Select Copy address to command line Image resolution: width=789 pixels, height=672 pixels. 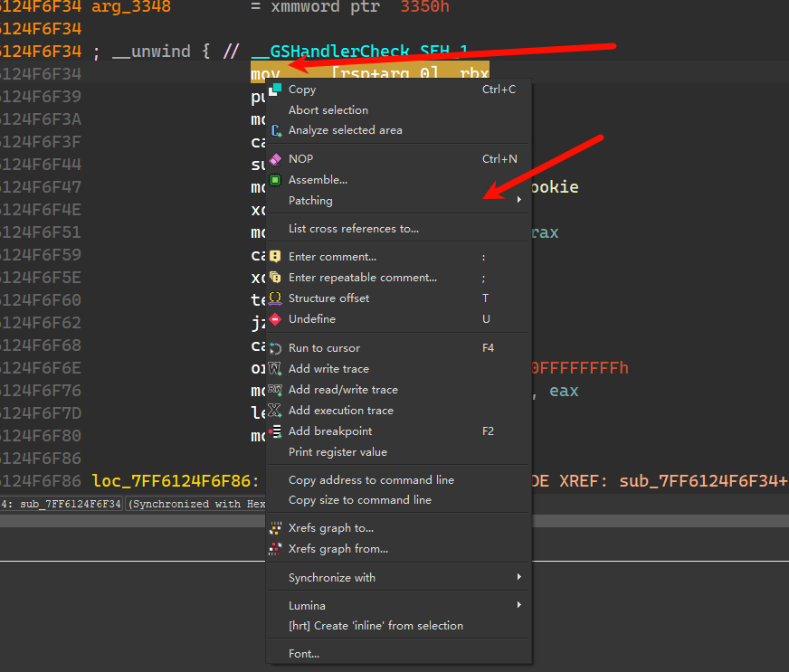[x=398, y=480]
